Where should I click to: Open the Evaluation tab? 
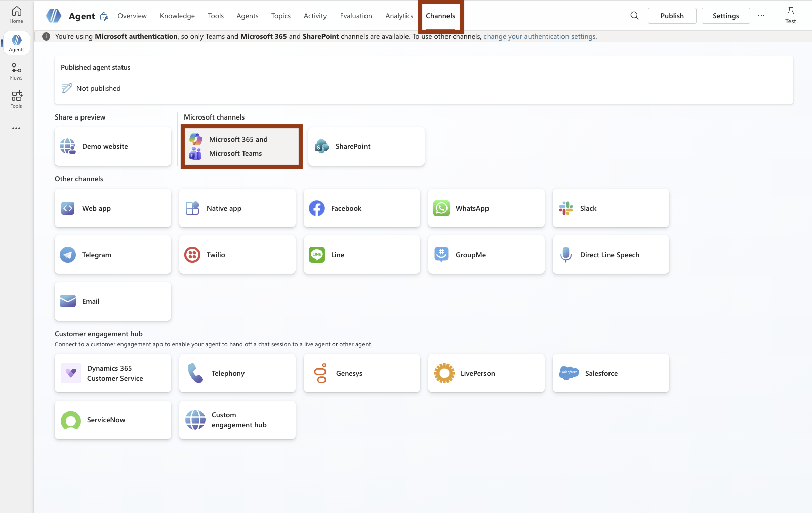tap(356, 16)
